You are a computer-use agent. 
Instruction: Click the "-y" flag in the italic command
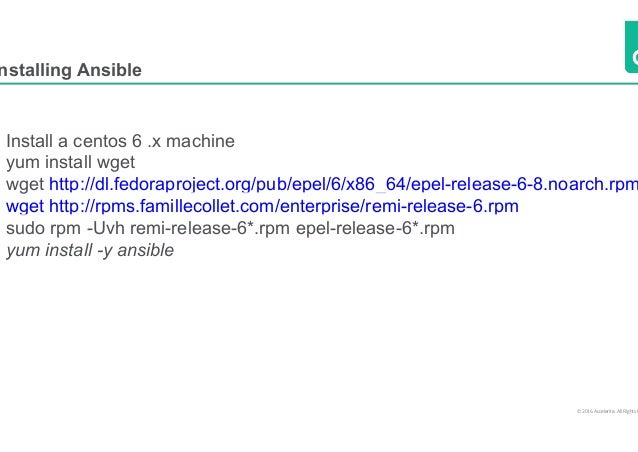(105, 251)
